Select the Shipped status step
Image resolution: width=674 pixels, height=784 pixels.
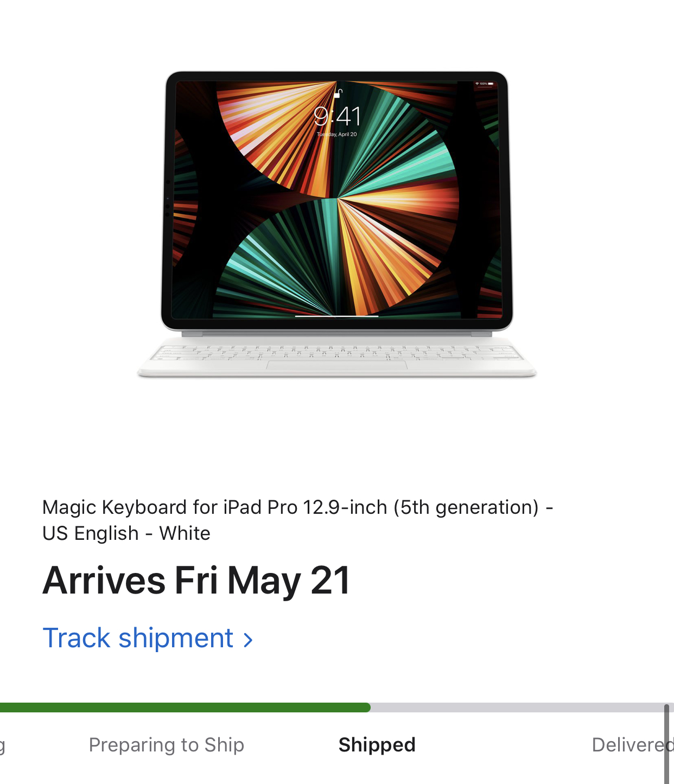click(377, 744)
